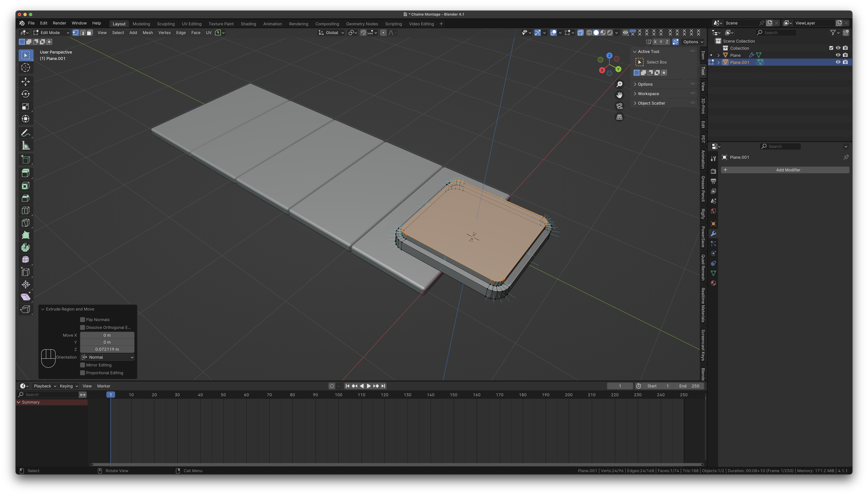Open the Item sidebar tab
868x495 pixels.
coord(703,55)
